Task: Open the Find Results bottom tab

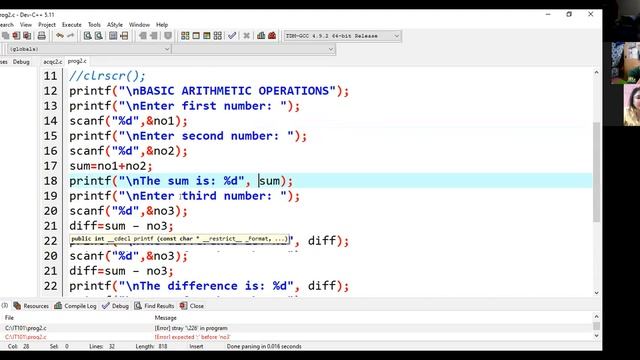Action: coord(154,306)
